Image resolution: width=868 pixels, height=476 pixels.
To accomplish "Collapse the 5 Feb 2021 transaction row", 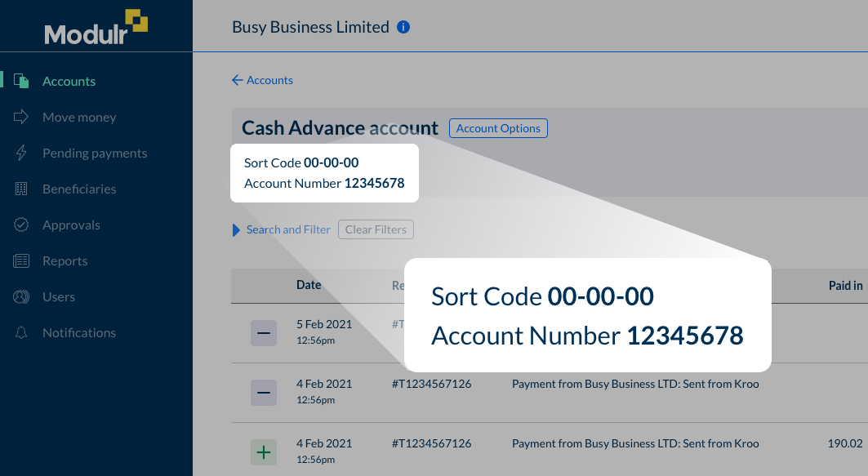I will click(x=264, y=333).
